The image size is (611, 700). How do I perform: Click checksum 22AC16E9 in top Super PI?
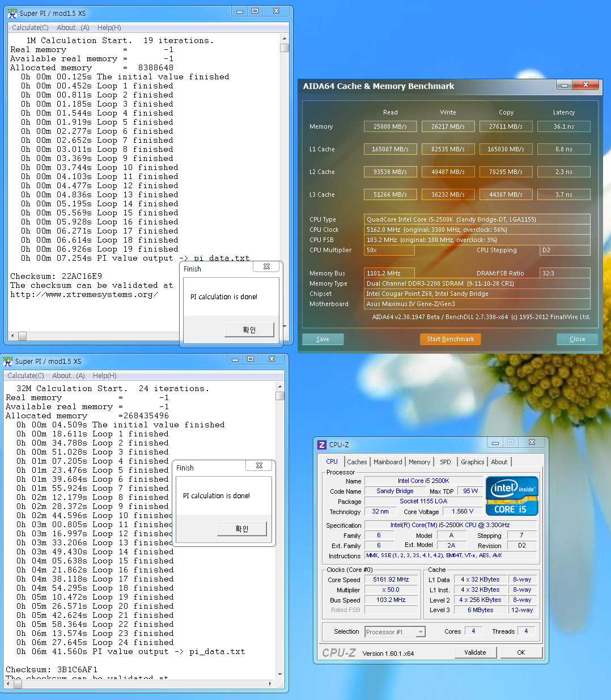point(82,276)
